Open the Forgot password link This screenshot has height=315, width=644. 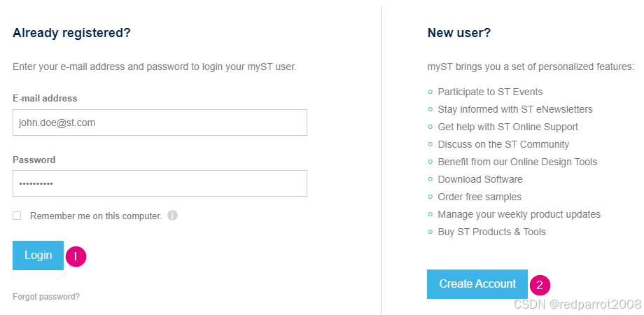tap(46, 297)
